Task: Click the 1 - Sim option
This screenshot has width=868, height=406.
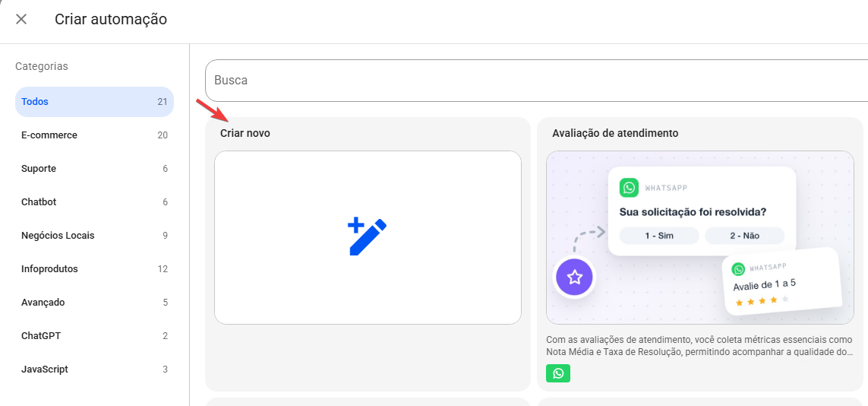Action: coord(659,236)
